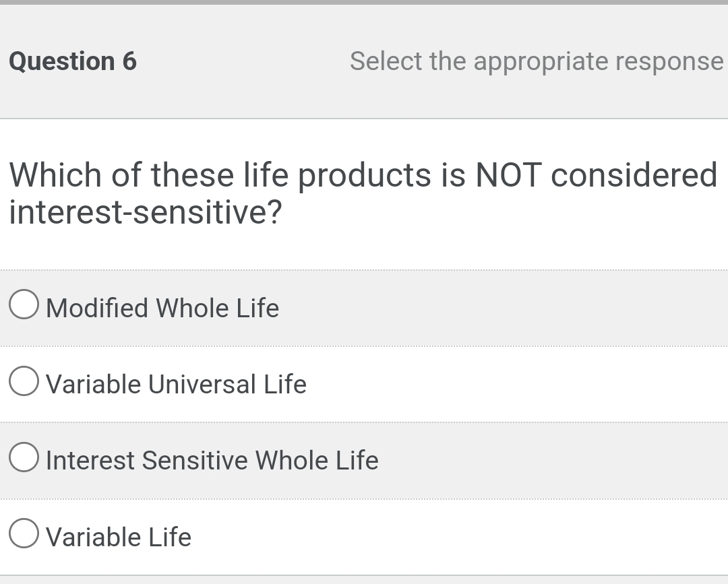Click the circle beside Interest Sensitive Whole Life
The image size is (728, 584).
click(24, 457)
